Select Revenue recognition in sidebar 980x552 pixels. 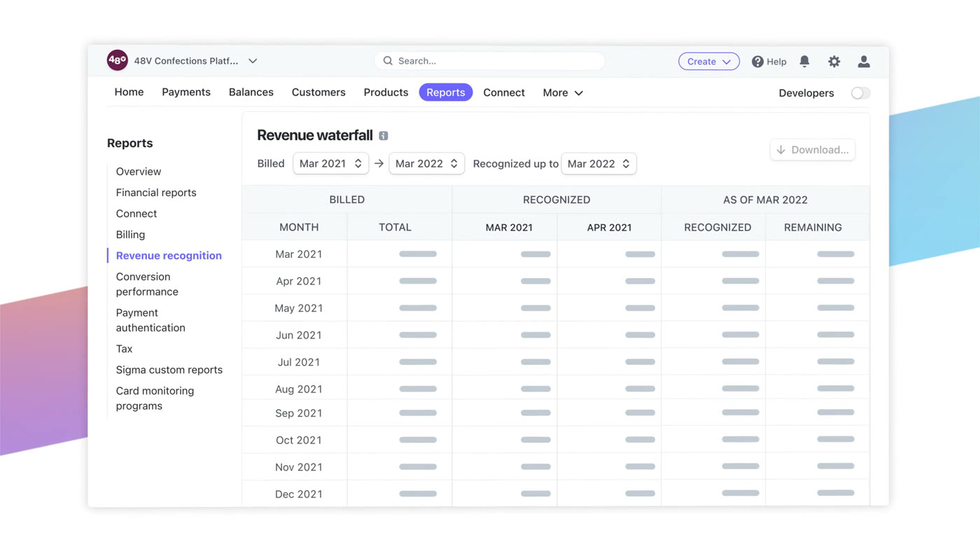(169, 256)
